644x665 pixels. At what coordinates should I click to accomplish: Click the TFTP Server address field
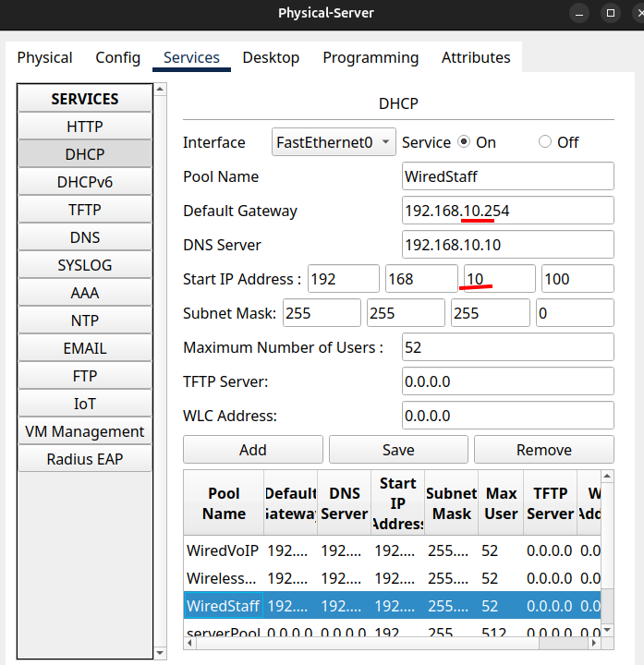pos(508,381)
